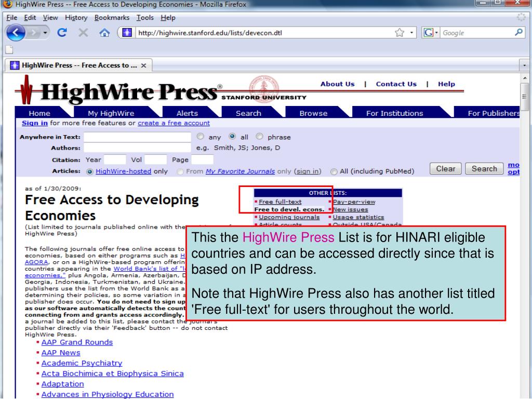Open the HighWire-hosted link
This screenshot has width=532, height=399.
click(124, 171)
